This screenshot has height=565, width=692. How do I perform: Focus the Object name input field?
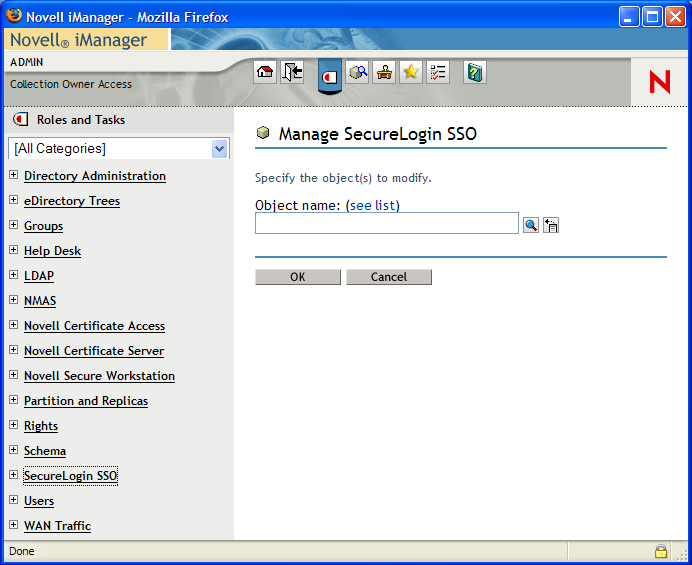tap(387, 223)
